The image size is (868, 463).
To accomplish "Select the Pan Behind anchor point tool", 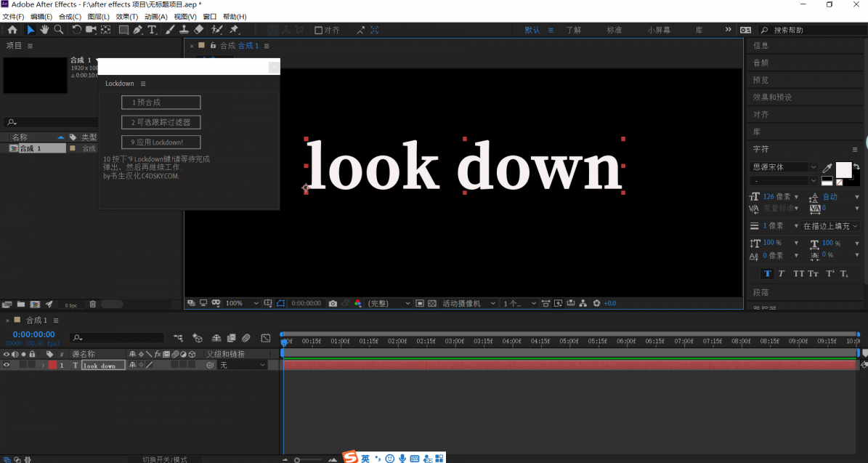I will click(106, 30).
